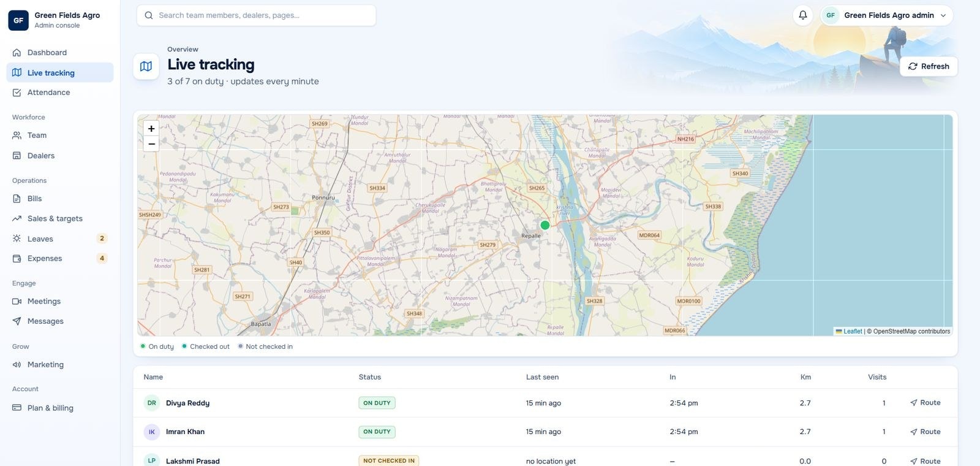The image size is (980, 466).
Task: Click the GF company logo badge
Action: coord(18,20)
